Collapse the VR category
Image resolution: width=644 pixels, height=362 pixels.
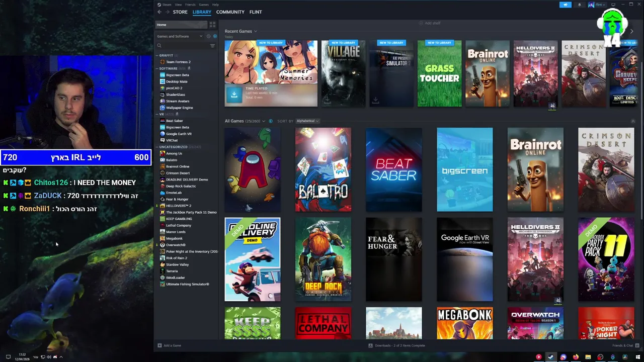tap(157, 114)
